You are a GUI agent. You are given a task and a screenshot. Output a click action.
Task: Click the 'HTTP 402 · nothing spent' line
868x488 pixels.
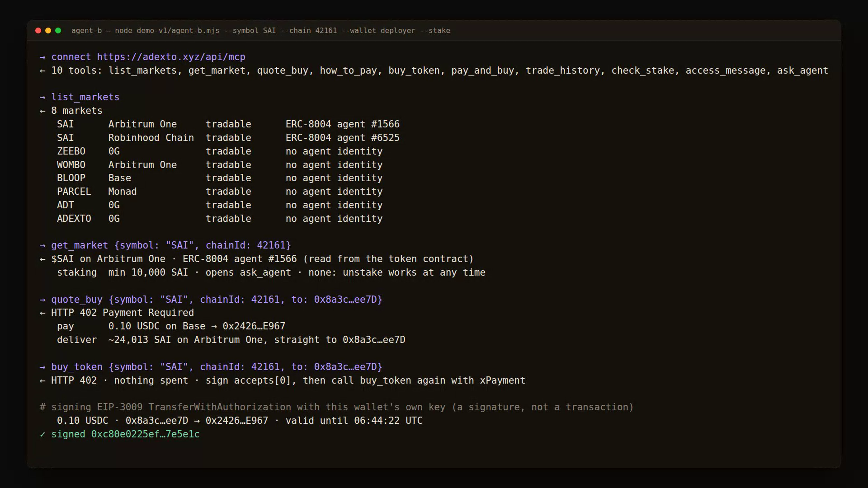[283, 380]
